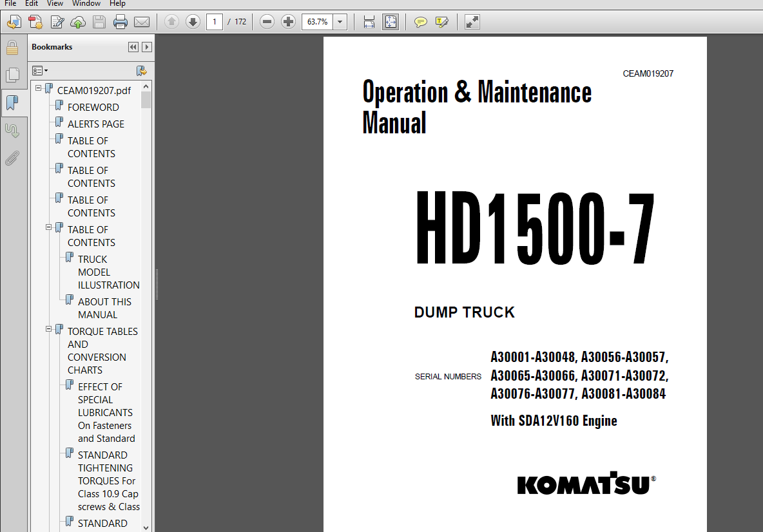
Task: Click the Save floppy disk icon
Action: coord(99,22)
